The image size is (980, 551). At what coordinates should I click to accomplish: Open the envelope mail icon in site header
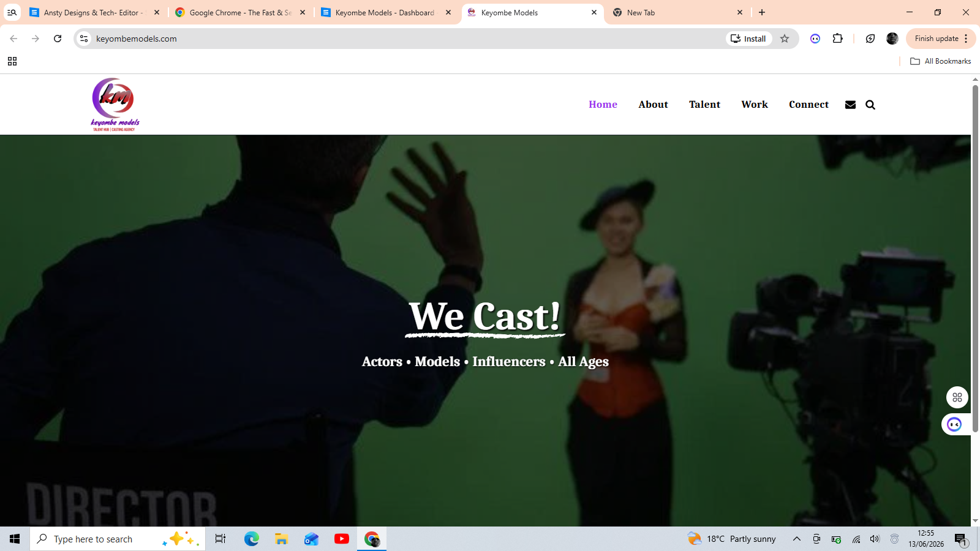click(x=850, y=105)
